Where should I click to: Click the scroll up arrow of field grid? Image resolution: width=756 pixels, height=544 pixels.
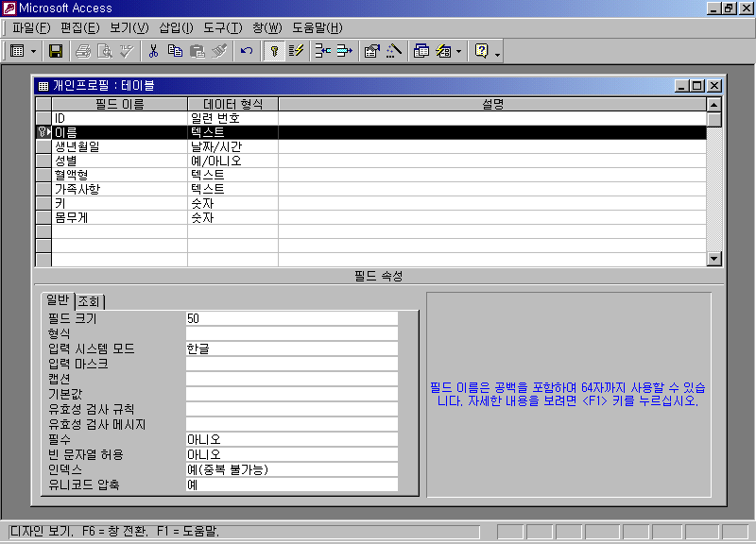point(714,105)
